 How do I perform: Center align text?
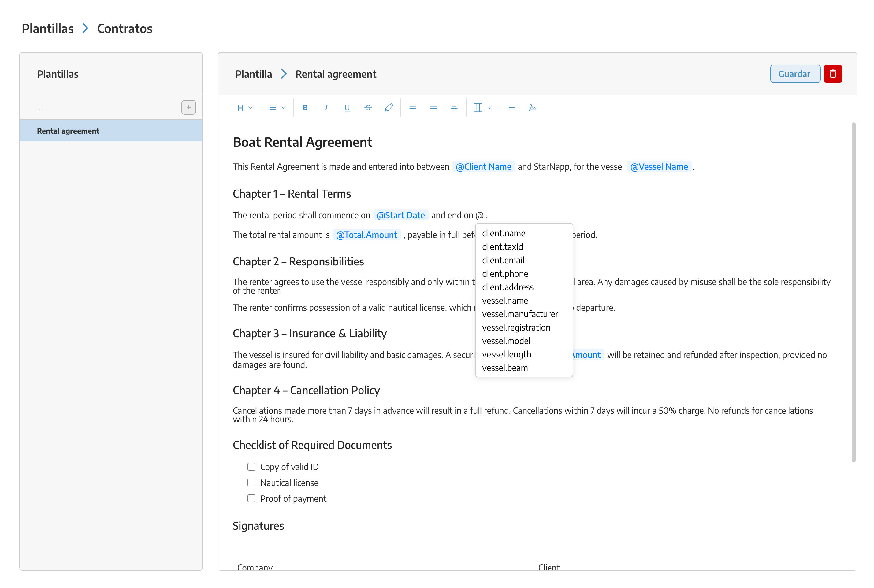[x=454, y=108]
